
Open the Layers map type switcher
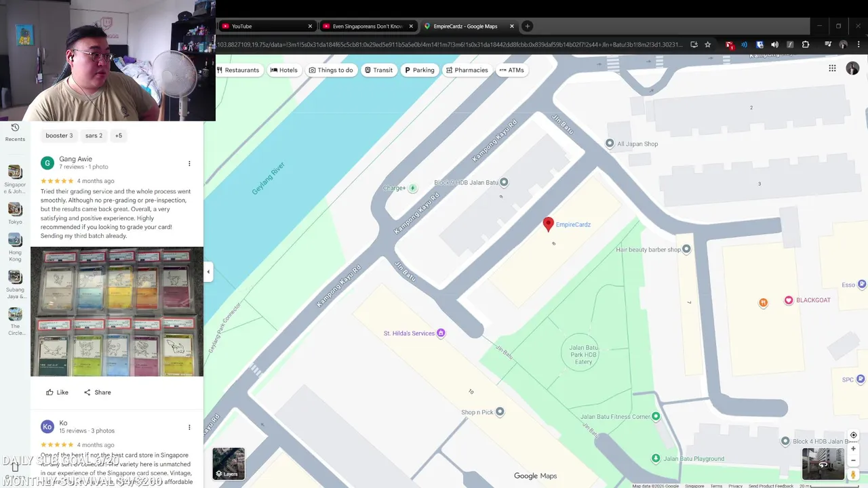coord(229,464)
